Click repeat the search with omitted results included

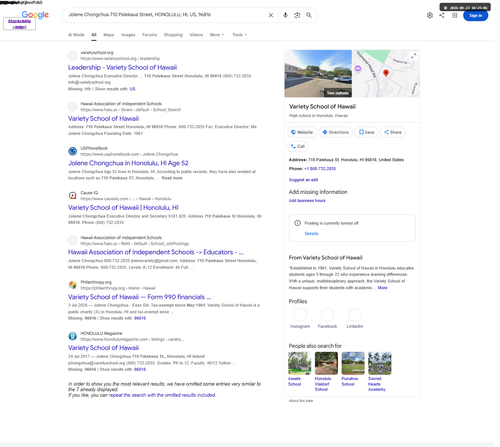click(162, 395)
